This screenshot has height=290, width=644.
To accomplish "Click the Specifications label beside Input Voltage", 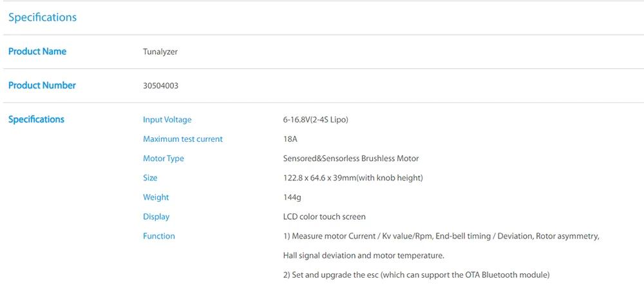I will point(36,119).
